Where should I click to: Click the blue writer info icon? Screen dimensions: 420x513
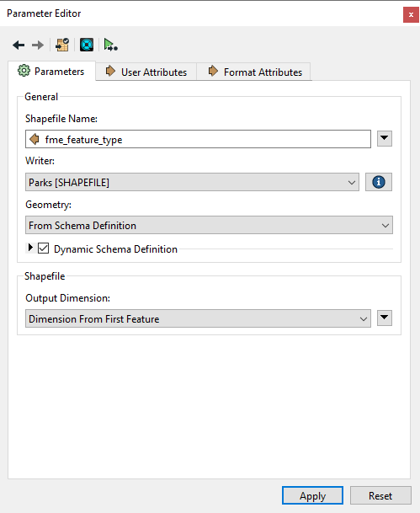point(379,182)
